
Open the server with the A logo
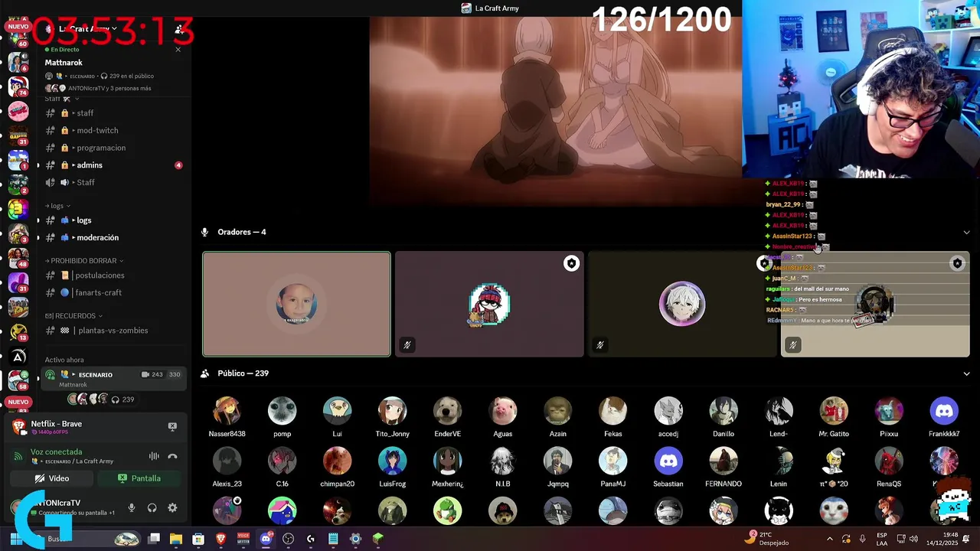coord(18,357)
